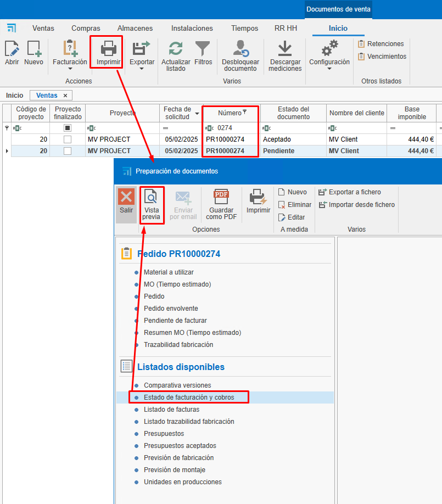The width and height of the screenshot is (442, 504).
Task: Open the Filtros funnel icon
Action: [203, 49]
